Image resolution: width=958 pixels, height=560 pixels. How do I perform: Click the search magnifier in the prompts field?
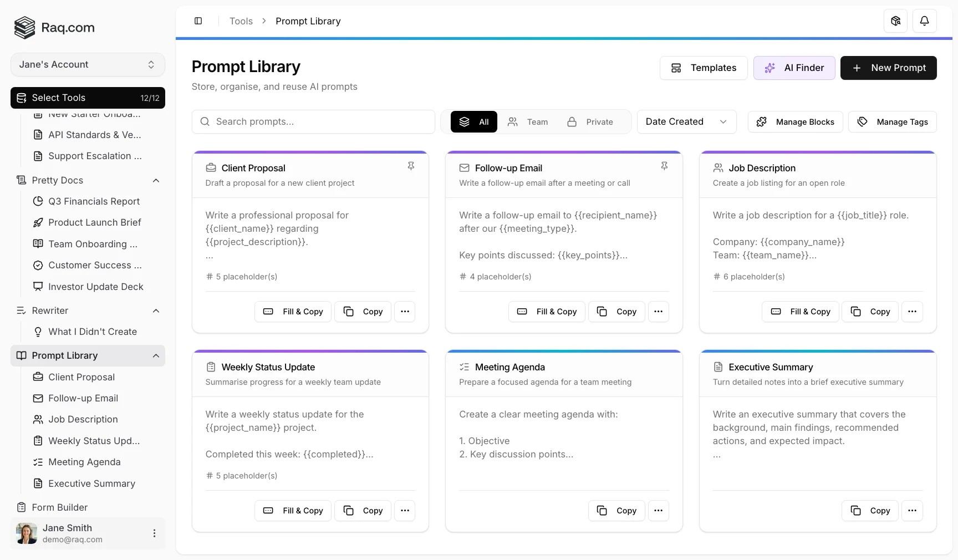click(x=205, y=121)
